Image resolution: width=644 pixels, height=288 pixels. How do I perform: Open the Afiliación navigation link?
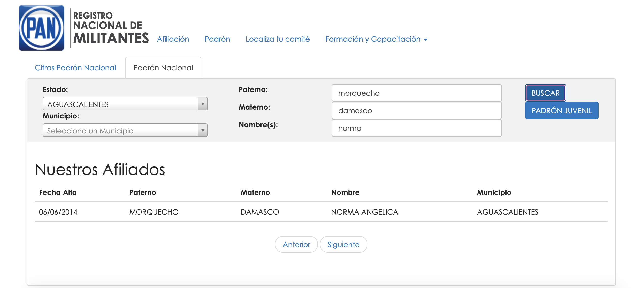coord(173,39)
